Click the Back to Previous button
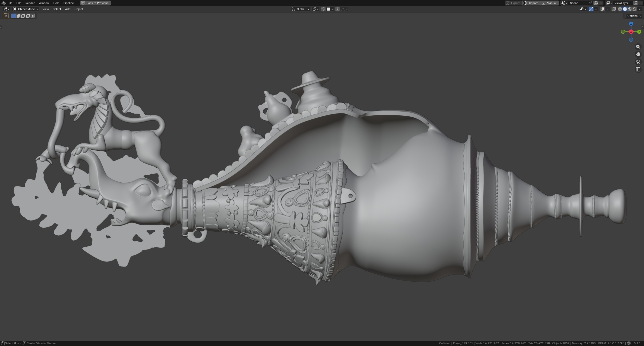This screenshot has height=346, width=644. (95, 3)
